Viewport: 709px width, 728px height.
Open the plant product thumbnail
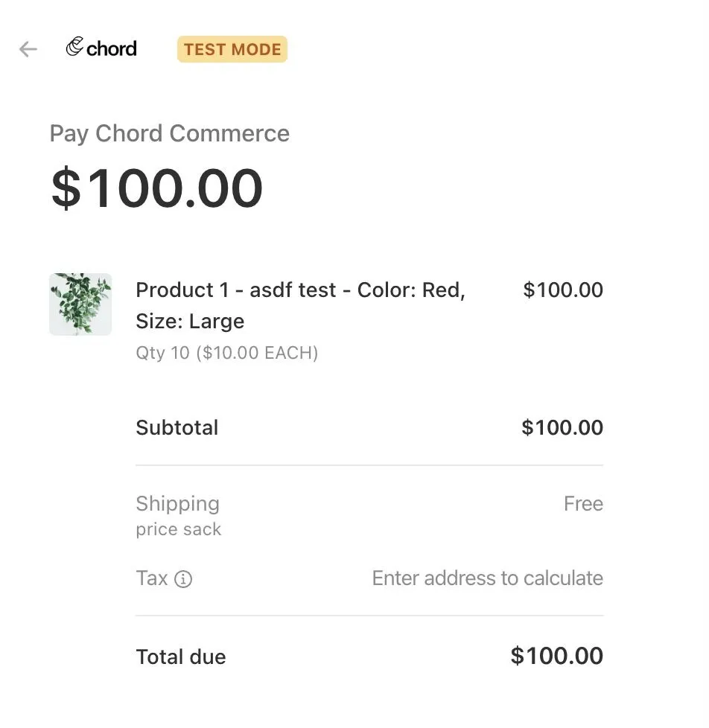tap(80, 304)
